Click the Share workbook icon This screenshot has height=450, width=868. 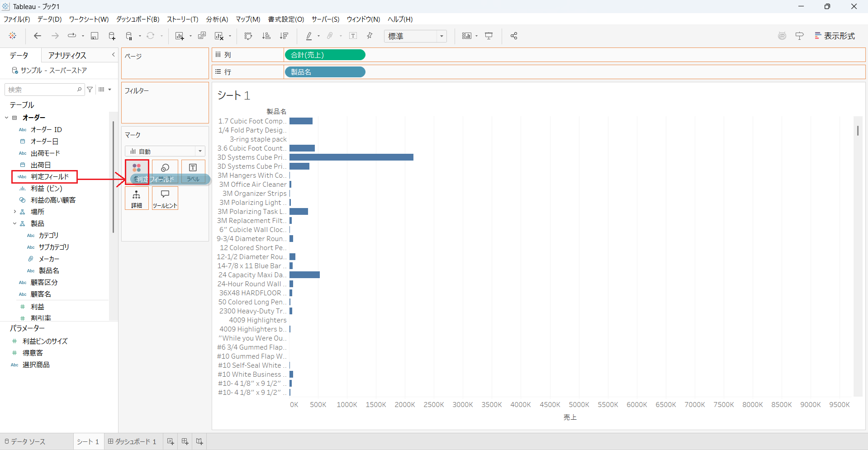click(x=514, y=36)
